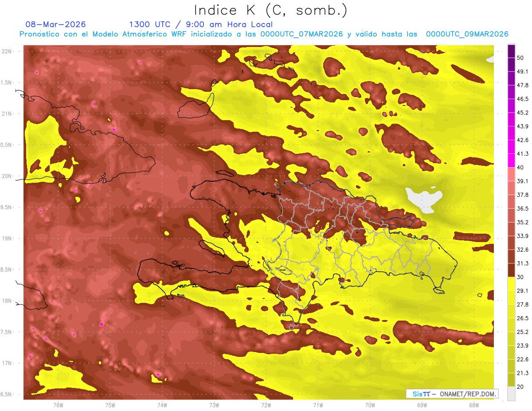Click "Modelo Atmosferico WRF" in the forecast subtitle

[144, 34]
